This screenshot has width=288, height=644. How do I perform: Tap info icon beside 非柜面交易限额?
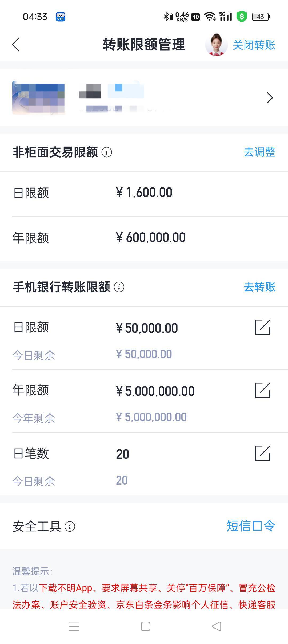[107, 152]
